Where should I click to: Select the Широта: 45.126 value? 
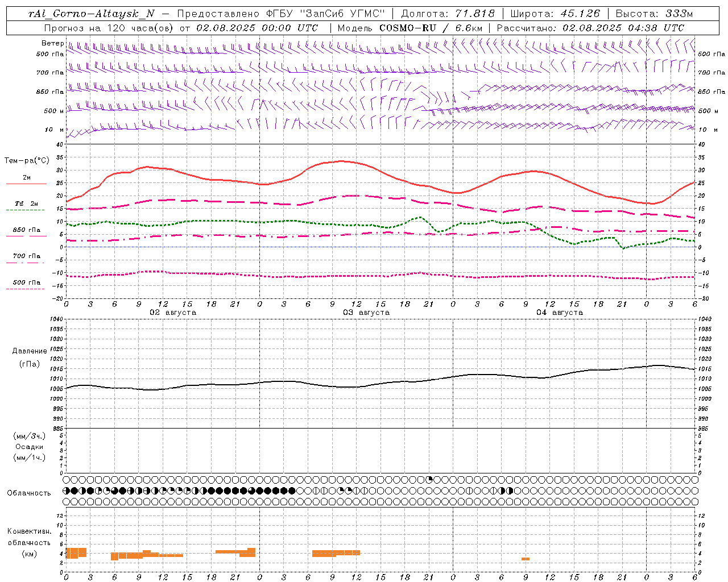[x=556, y=13]
